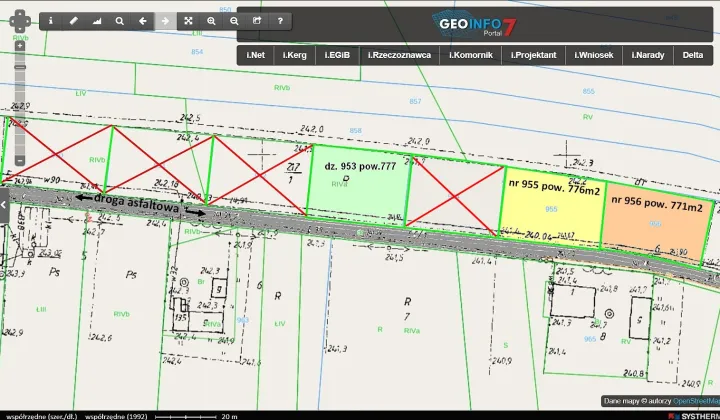Click the share/export map icon

tap(257, 21)
